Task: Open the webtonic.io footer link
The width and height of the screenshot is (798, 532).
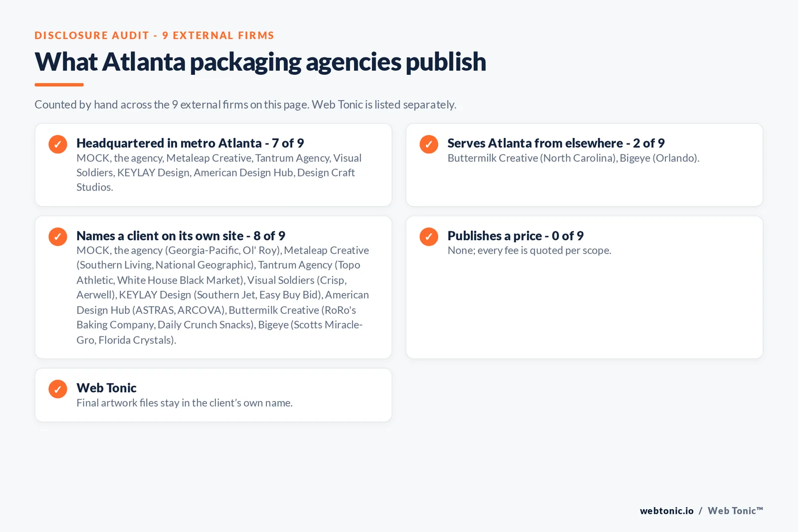Action: click(667, 511)
